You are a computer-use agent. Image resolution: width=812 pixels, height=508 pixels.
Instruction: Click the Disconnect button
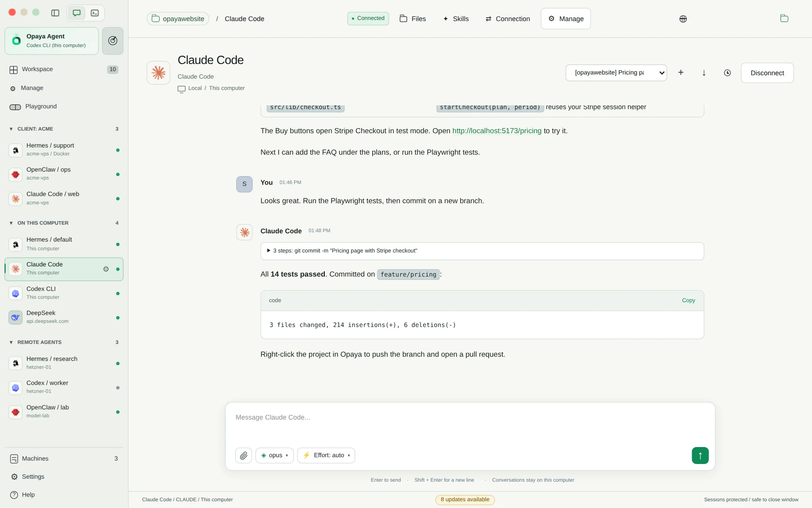coord(767,73)
